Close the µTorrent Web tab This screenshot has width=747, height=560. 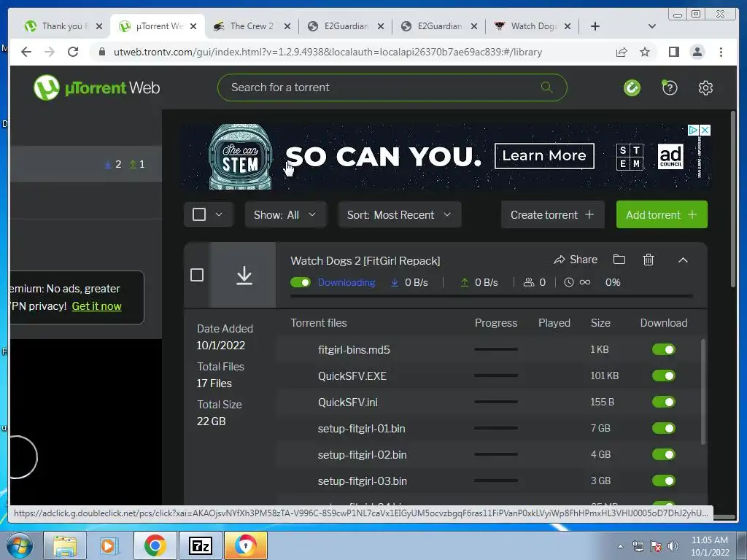pyautogui.click(x=193, y=26)
